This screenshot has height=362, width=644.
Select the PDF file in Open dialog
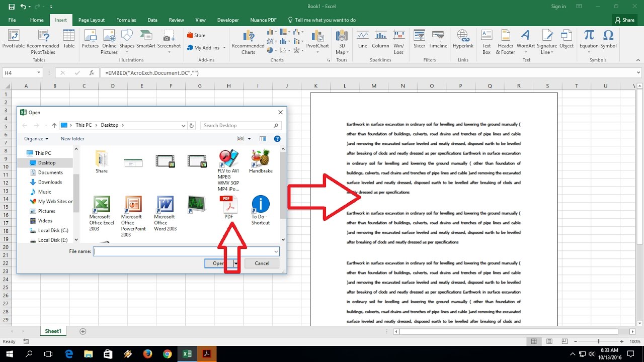(x=229, y=207)
